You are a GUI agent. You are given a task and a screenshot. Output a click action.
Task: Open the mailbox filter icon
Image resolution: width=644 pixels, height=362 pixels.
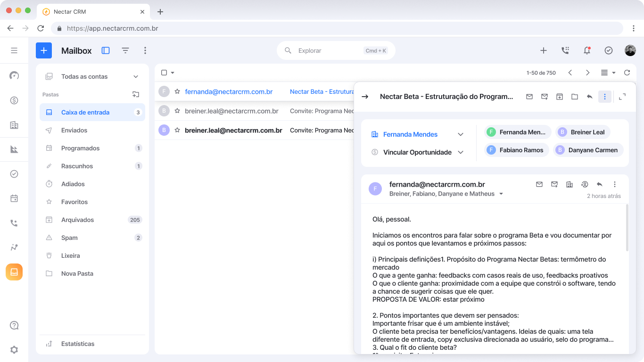[125, 50]
